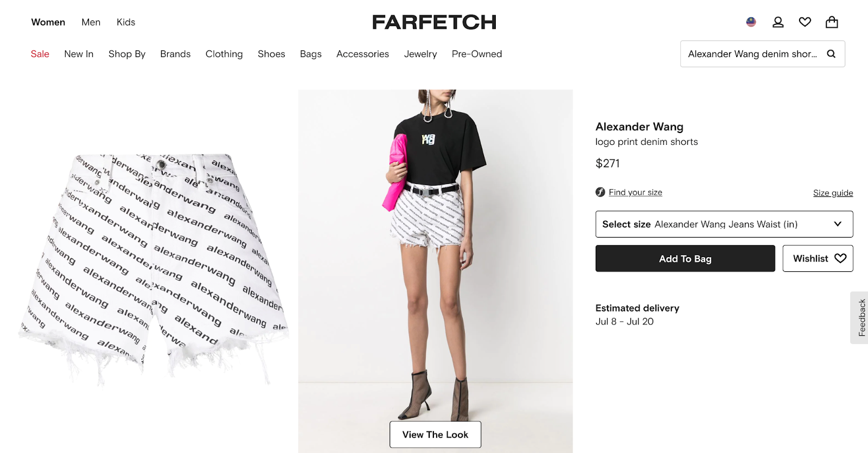
Task: Click the View The Look button
Action: pos(435,435)
